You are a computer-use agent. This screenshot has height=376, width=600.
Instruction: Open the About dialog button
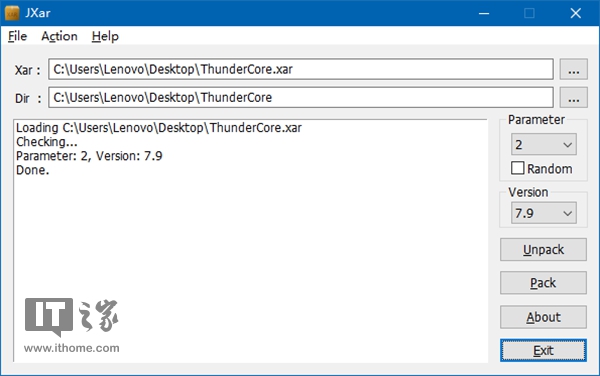[543, 317]
